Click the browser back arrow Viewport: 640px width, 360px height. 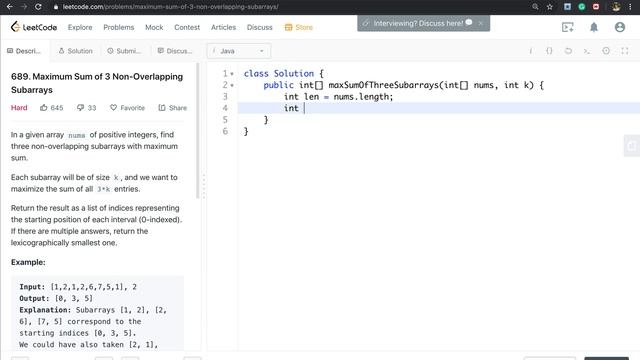point(9,7)
